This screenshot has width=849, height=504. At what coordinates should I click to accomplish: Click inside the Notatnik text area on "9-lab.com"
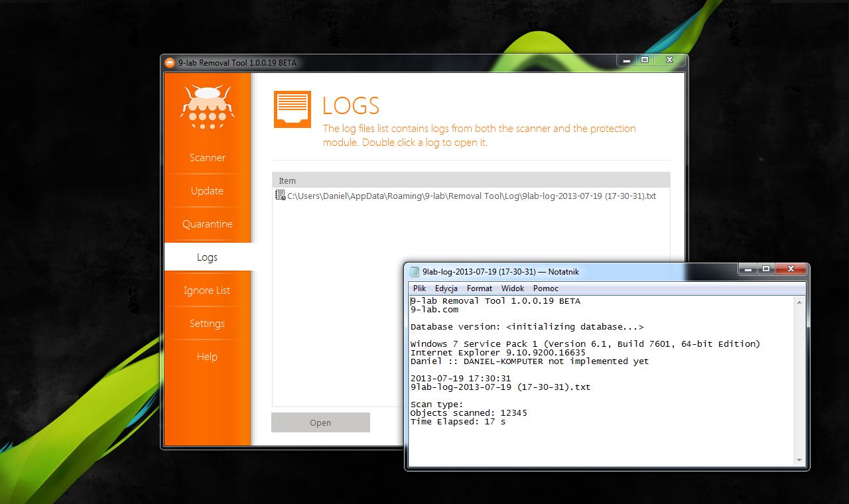[x=434, y=309]
